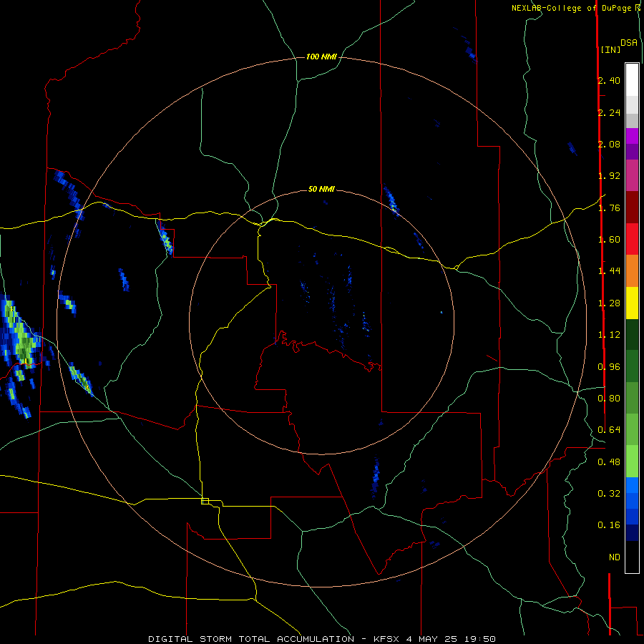644x644 pixels.
Task: Select the dark red legend swatch near 1.76
Action: tap(632, 208)
